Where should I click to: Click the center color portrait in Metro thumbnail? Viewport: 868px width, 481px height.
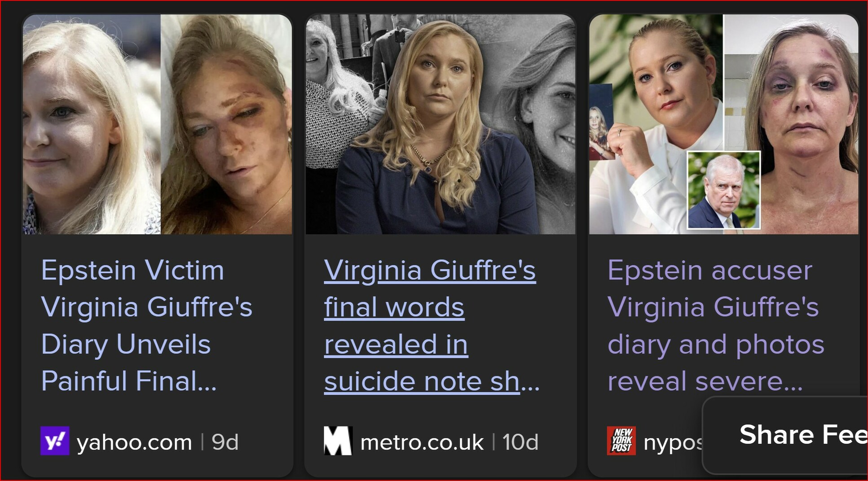point(436,130)
